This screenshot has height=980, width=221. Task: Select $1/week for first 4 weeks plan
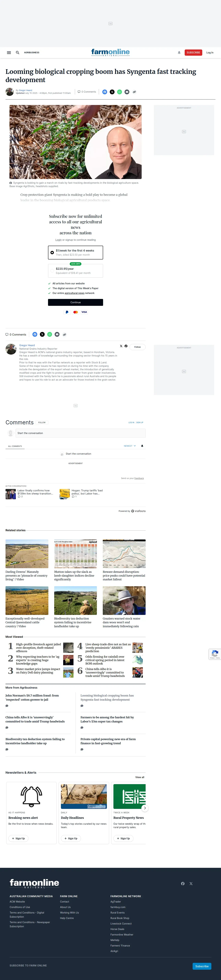75,253
